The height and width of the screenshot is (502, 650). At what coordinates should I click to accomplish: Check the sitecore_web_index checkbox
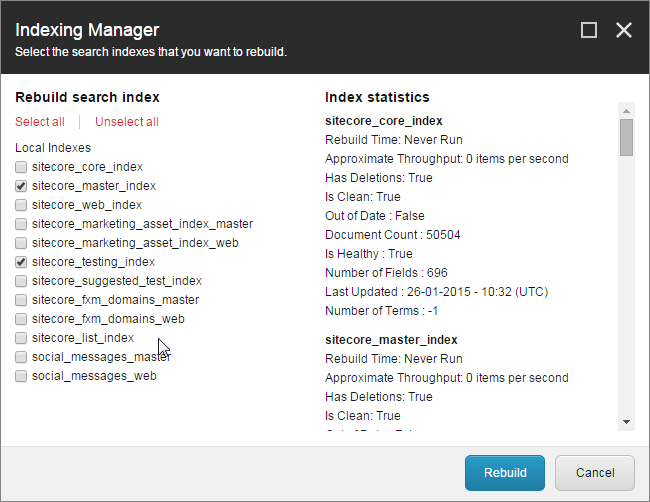(21, 205)
